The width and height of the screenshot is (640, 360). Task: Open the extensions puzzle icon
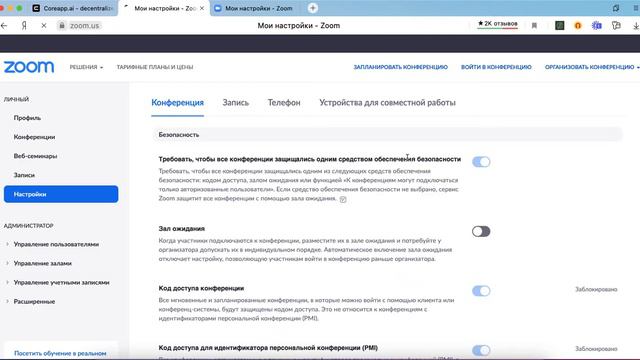tap(616, 26)
